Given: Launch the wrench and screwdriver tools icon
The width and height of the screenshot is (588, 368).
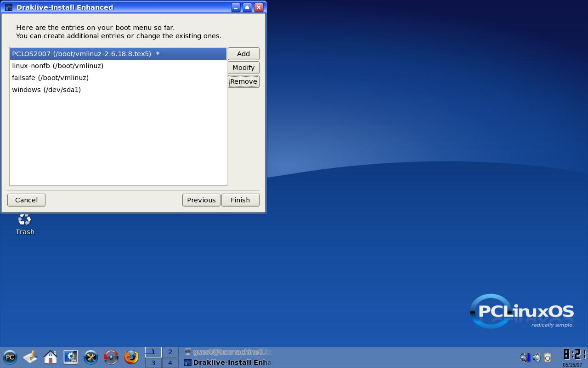Looking at the screenshot, I should tap(91, 357).
